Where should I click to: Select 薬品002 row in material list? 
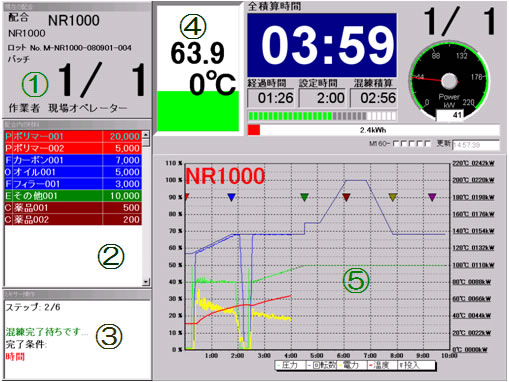[x=73, y=220]
